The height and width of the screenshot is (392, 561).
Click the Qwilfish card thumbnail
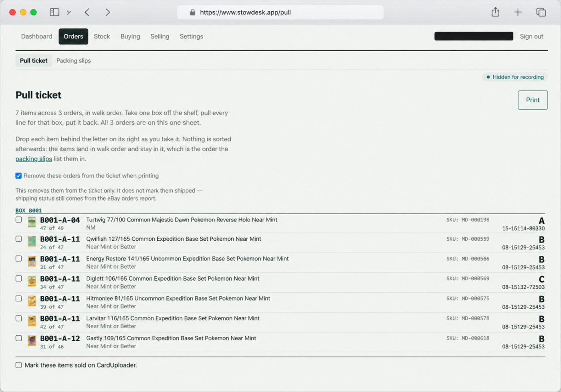[x=32, y=241]
